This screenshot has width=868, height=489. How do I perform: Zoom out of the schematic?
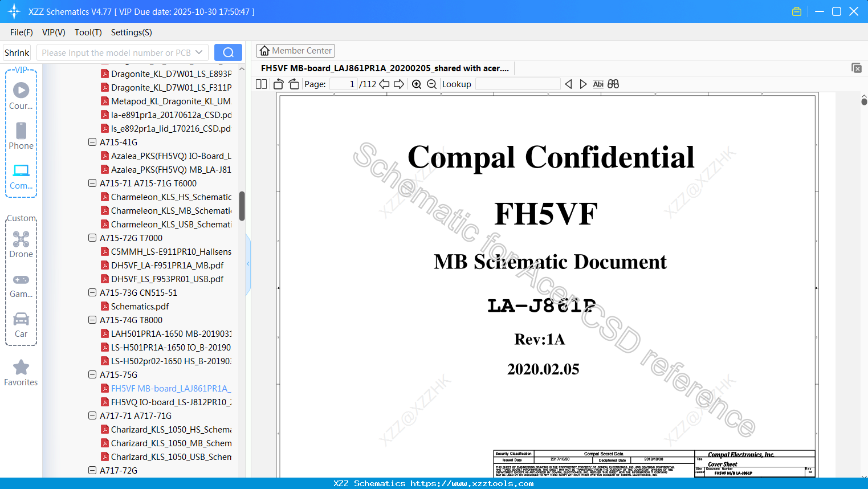click(432, 84)
